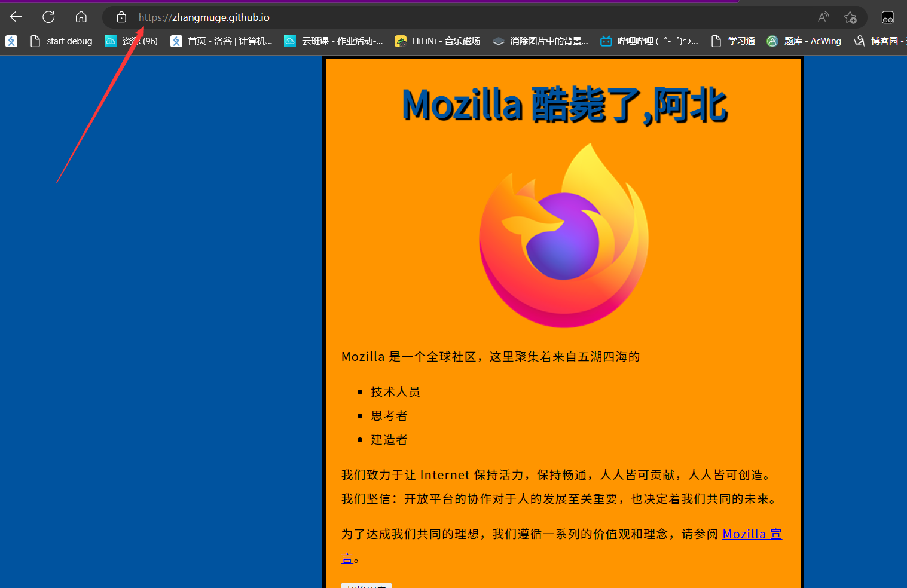Go back using the browser back arrow
The image size is (907, 588).
pyautogui.click(x=16, y=17)
